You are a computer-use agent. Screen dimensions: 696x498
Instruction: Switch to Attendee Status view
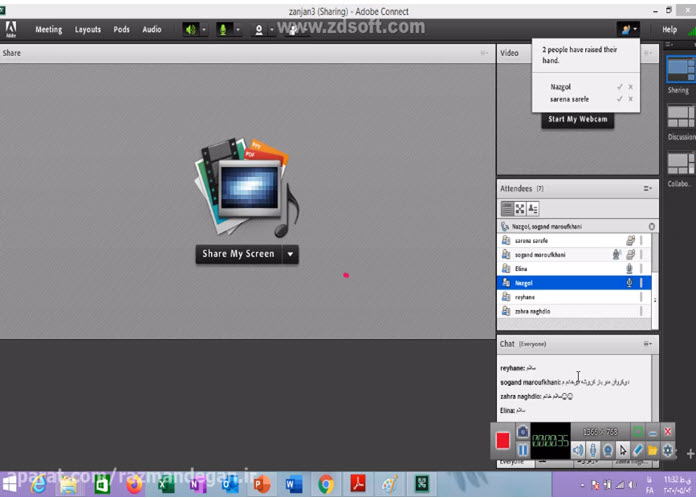pyautogui.click(x=533, y=209)
